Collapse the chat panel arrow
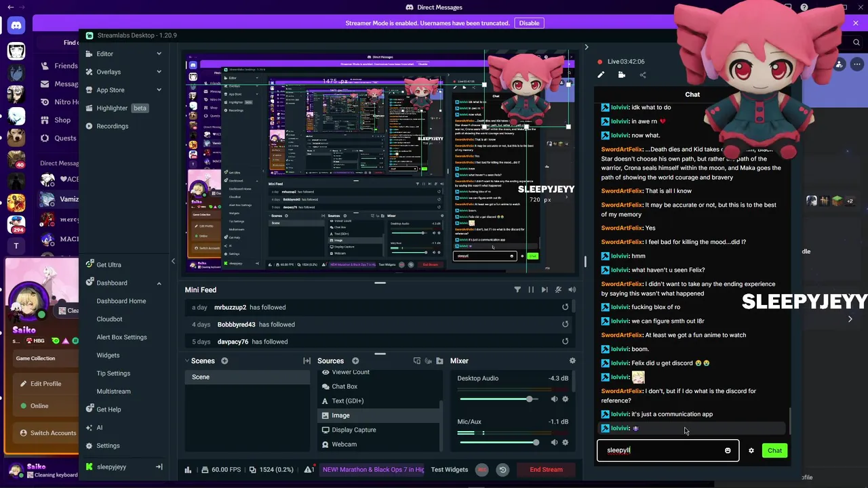 click(x=586, y=47)
